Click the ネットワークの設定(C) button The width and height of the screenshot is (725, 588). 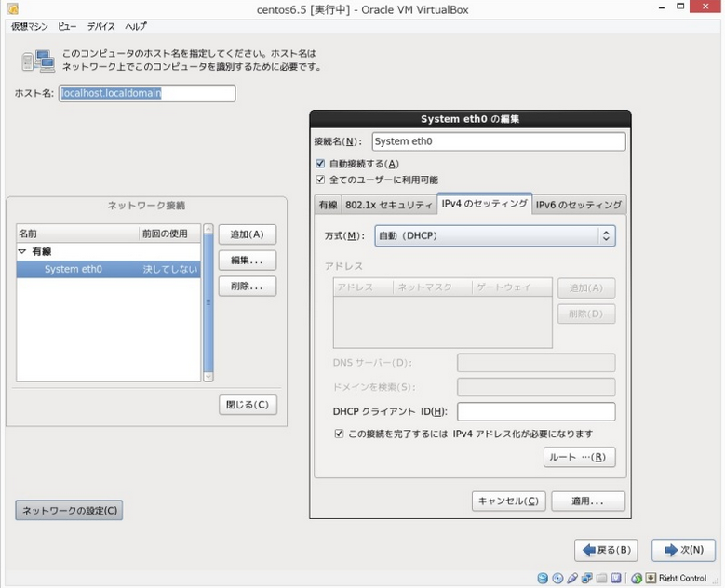69,511
